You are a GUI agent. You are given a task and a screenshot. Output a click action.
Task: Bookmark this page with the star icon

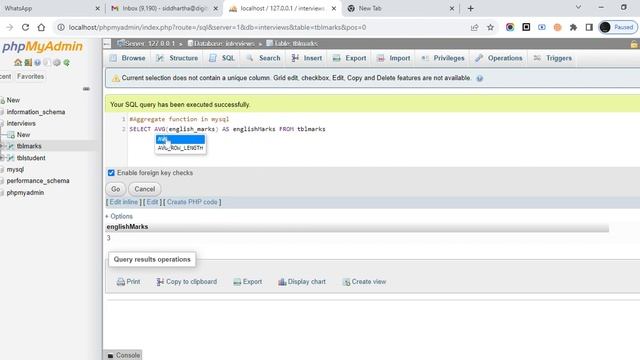(x=490, y=27)
